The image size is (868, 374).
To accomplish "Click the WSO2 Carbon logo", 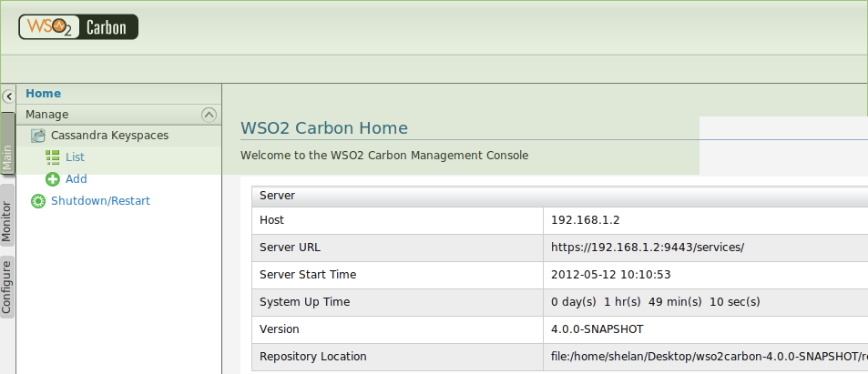I will (78, 26).
